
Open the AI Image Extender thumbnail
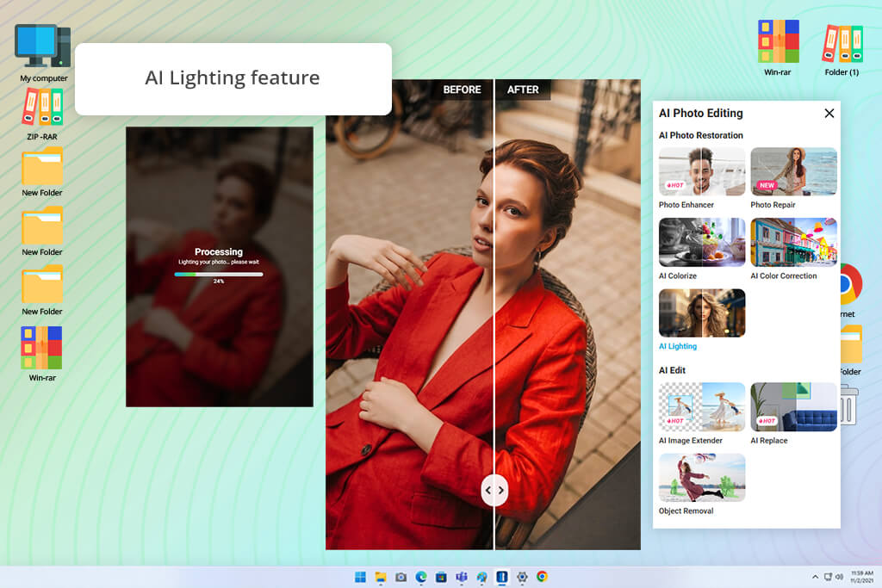click(x=702, y=407)
